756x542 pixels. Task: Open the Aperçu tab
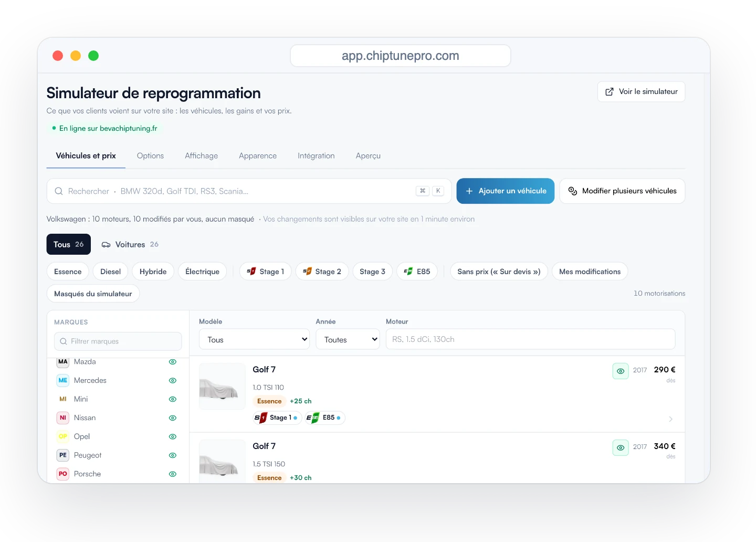(x=368, y=156)
